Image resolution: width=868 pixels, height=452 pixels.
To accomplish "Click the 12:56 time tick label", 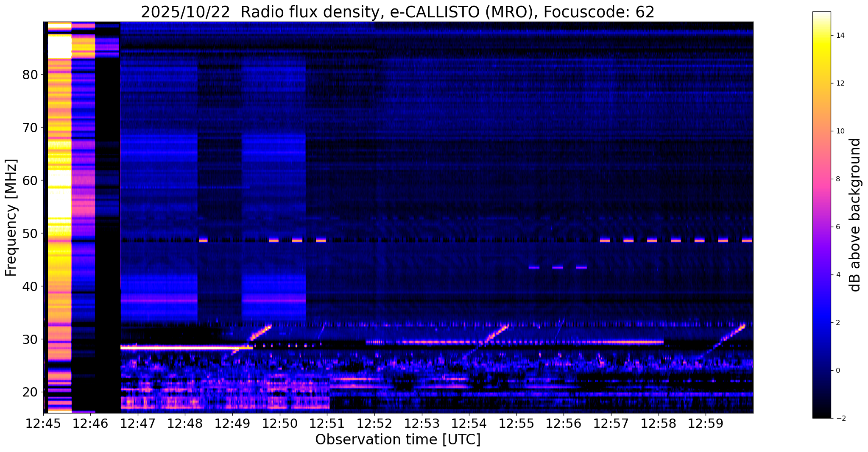I will (x=564, y=423).
